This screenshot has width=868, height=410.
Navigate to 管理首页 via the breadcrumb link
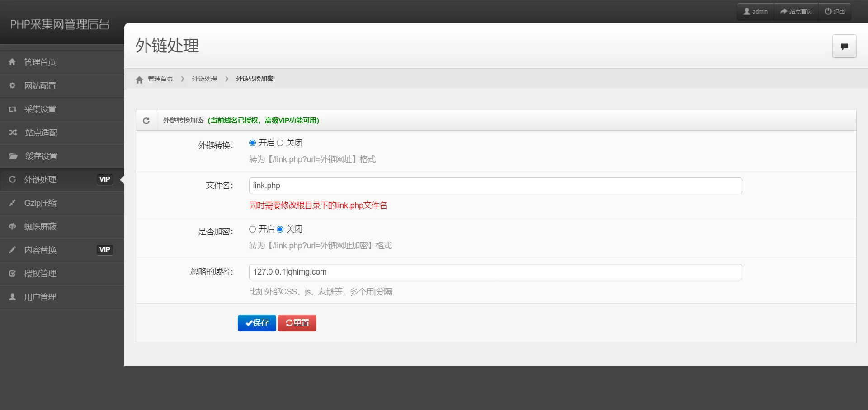tap(160, 79)
